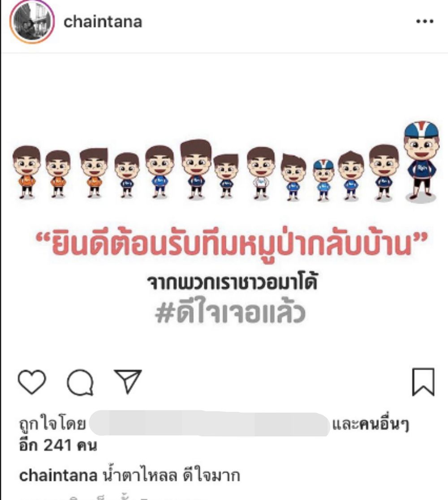Screen dimensions: 448x500
Task: Tap the black จากพวกเราชาวอมาโด้ text line
Action: click(x=233, y=282)
